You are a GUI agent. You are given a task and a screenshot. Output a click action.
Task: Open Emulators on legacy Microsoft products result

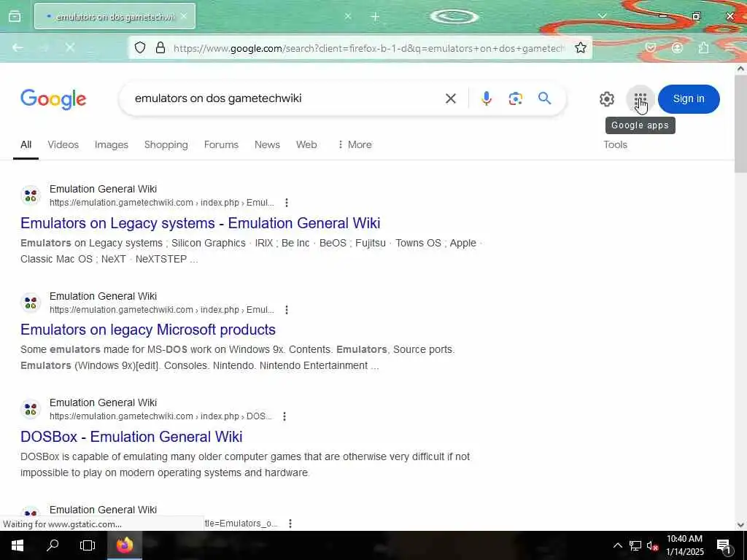click(x=147, y=330)
